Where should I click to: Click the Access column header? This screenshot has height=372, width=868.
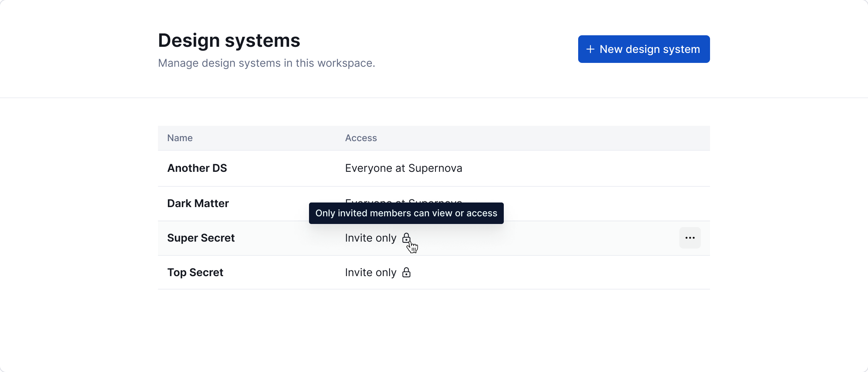coord(361,138)
